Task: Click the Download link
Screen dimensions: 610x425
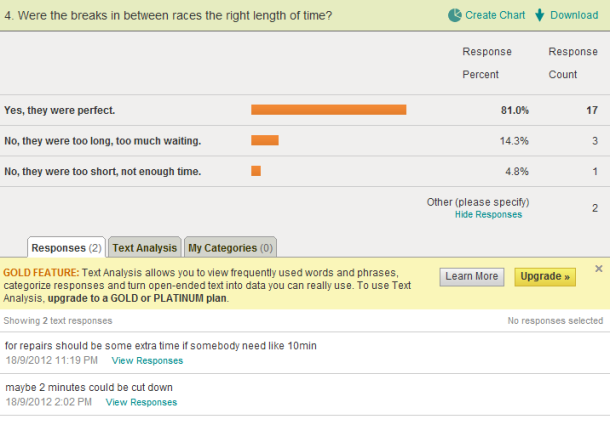Action: tap(574, 15)
